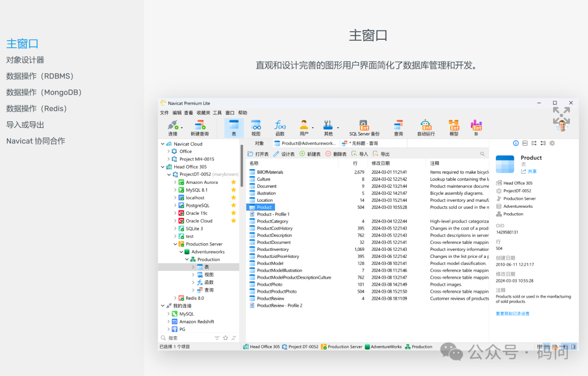Open the Favorites (收藏夹) menu
Screen dimensions: 588x376
tap(203, 113)
